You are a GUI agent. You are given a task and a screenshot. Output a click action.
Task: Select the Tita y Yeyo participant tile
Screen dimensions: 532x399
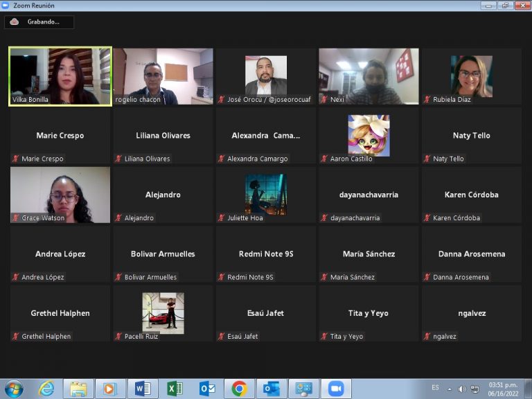click(369, 313)
